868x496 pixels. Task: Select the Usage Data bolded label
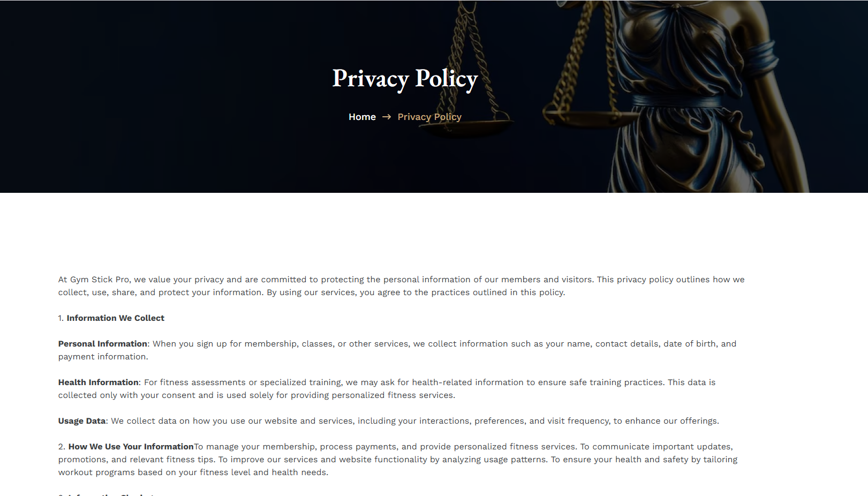81,420
